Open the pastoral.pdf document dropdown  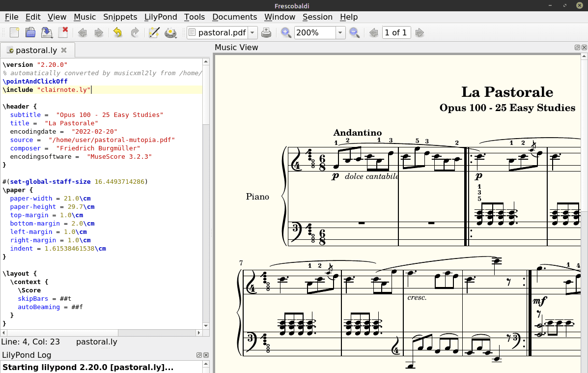pos(252,33)
